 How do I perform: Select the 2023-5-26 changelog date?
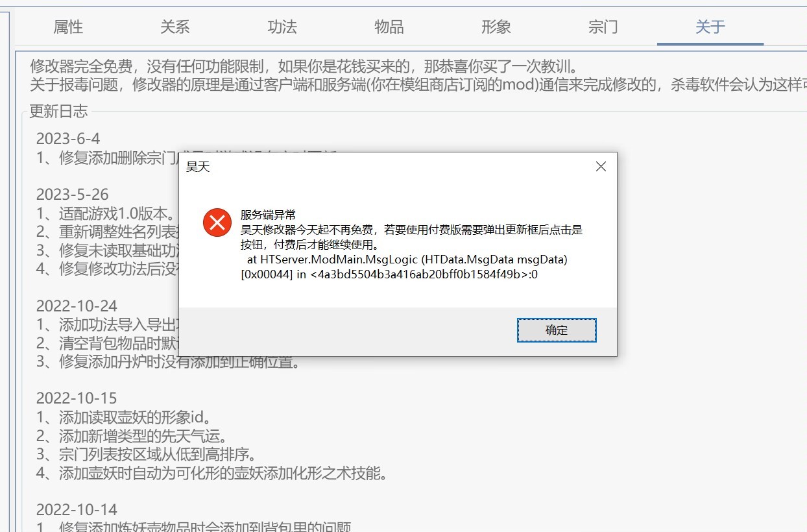point(72,195)
